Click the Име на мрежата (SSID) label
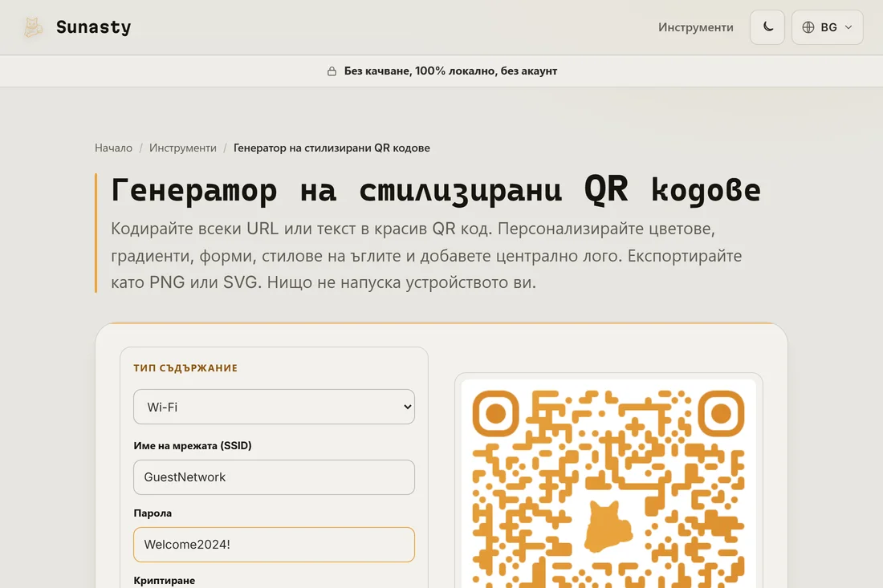Viewport: 883px width, 588px height. tap(193, 446)
